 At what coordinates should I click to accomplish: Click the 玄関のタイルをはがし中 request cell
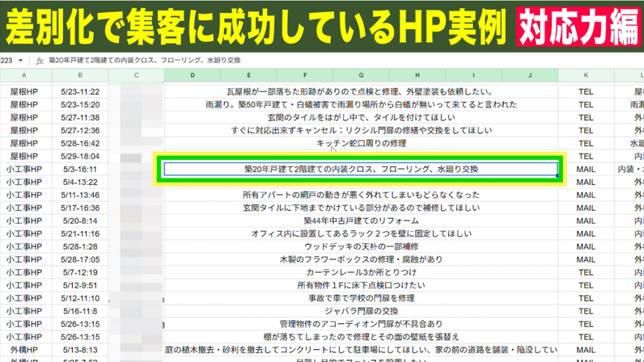[361, 118]
